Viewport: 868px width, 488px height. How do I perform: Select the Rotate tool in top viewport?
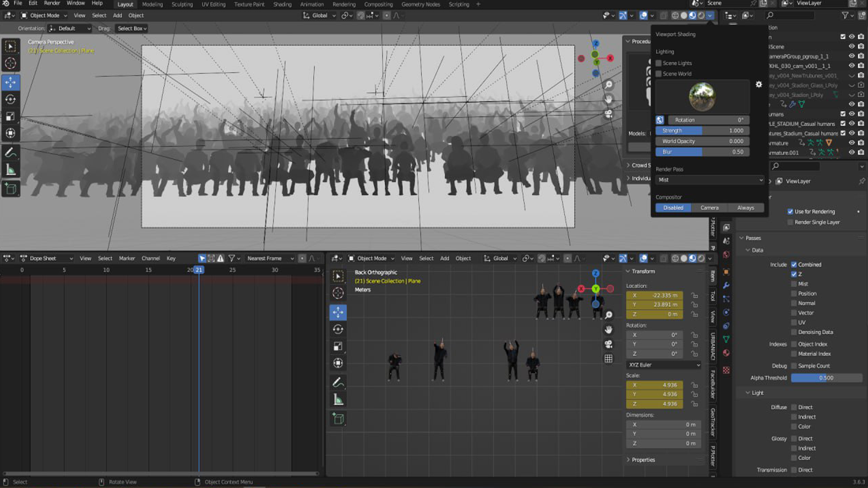click(10, 99)
